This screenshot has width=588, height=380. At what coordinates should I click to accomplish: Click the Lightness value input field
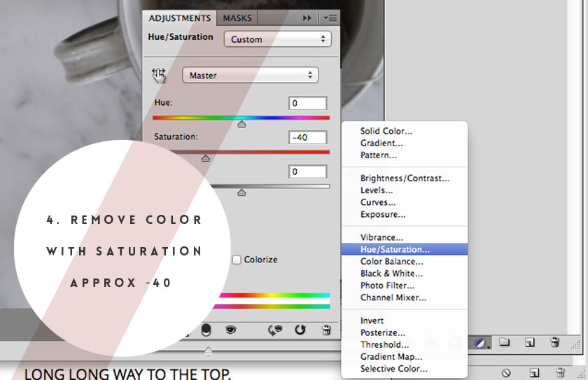(x=307, y=171)
